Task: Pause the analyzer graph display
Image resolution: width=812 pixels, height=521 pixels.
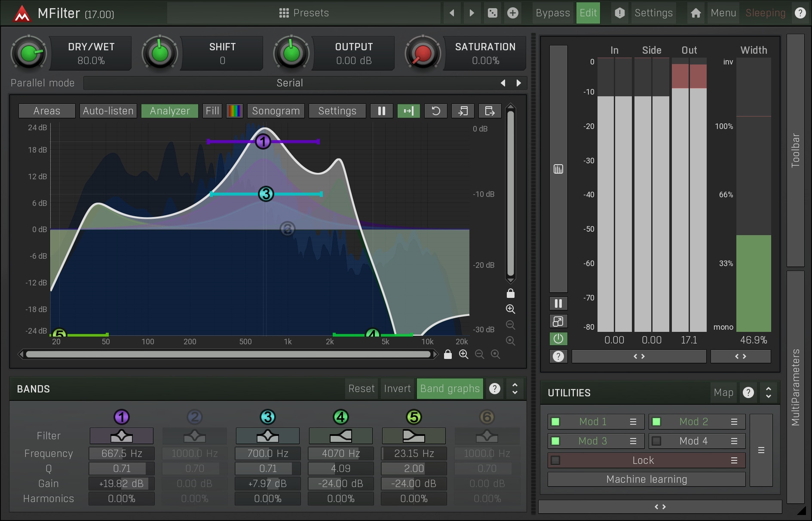Action: 381,111
